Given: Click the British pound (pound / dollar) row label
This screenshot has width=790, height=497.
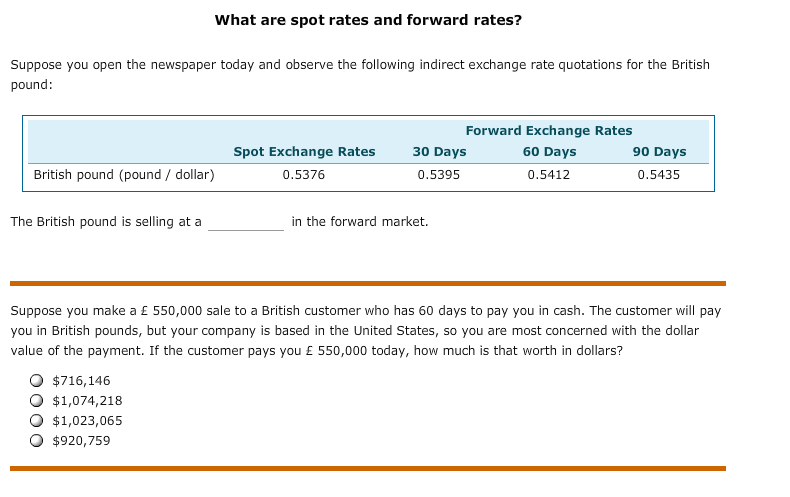Looking at the screenshot, I should (x=124, y=175).
